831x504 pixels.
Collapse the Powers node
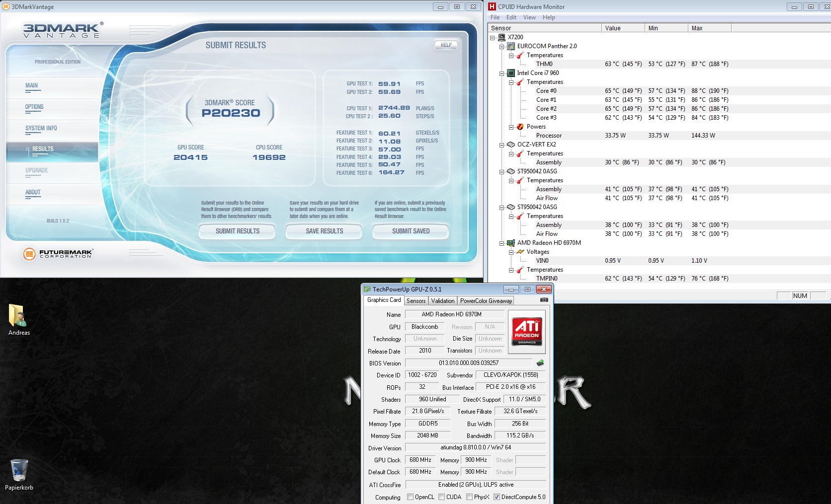(x=511, y=127)
